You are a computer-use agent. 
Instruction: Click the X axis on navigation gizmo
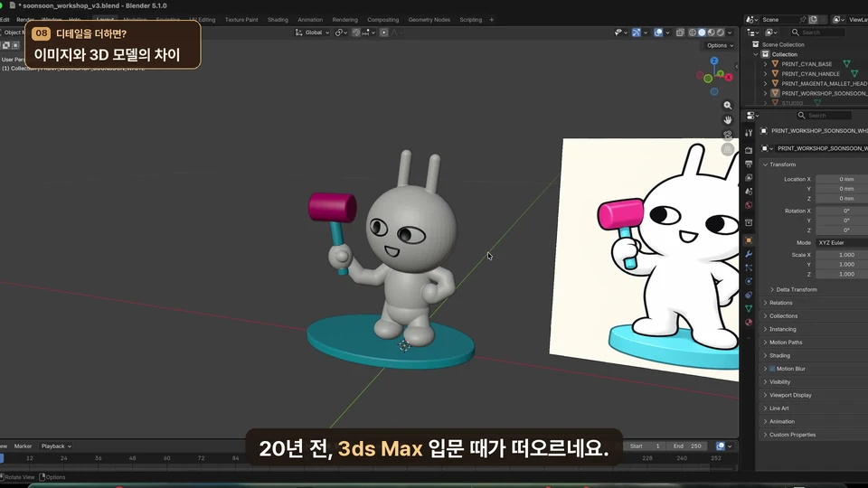click(729, 78)
